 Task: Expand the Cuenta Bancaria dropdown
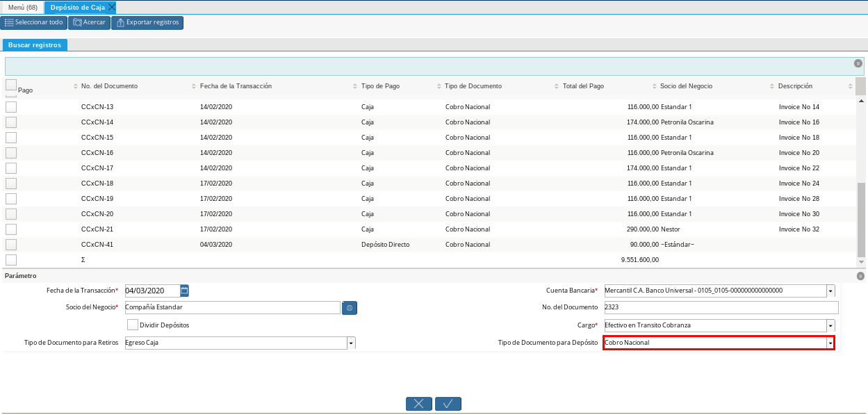[830, 291]
